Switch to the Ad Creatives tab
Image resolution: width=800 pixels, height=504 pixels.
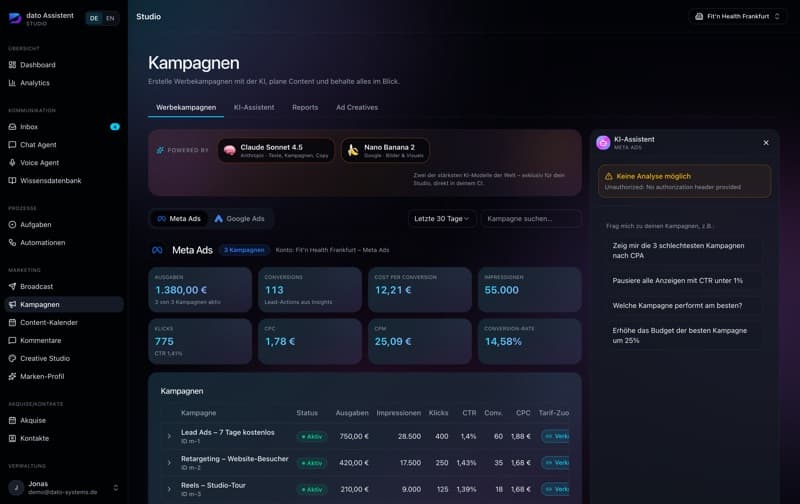(x=357, y=107)
